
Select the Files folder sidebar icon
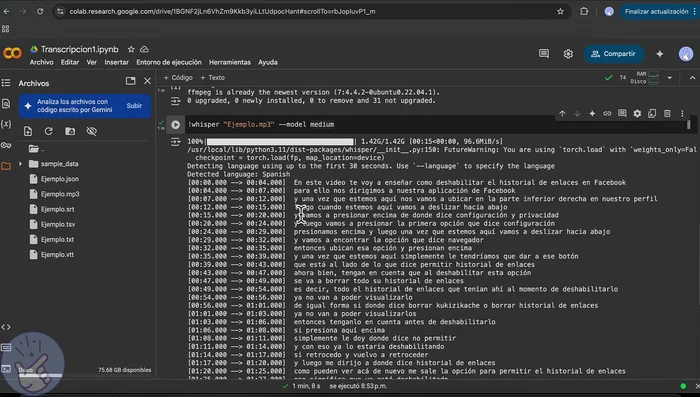coord(6,166)
